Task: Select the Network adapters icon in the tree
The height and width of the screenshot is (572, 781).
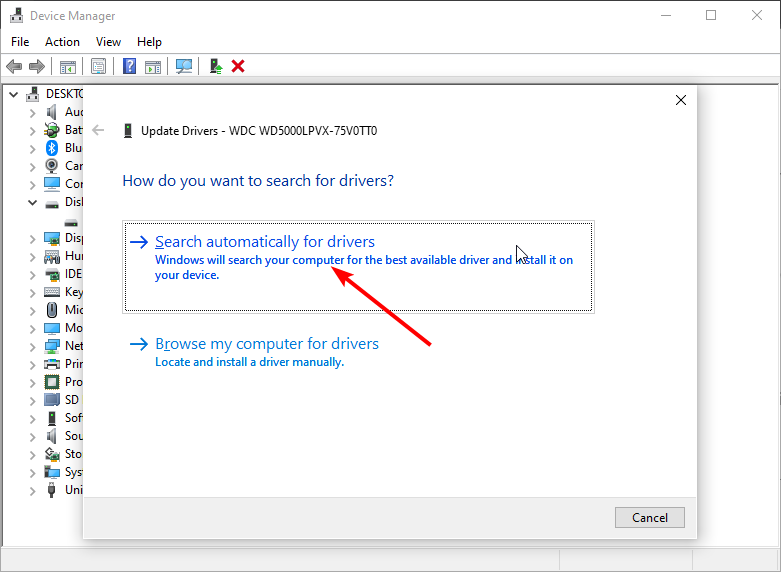Action: tap(52, 346)
